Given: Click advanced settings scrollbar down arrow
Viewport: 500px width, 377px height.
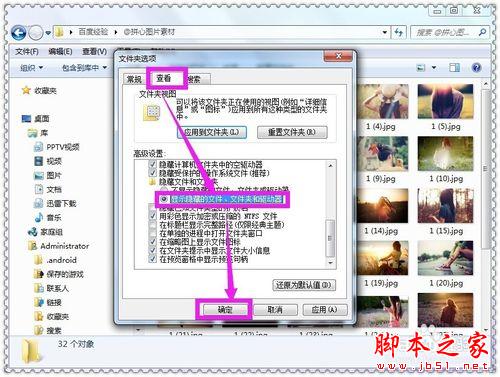Looking at the screenshot, I should 330,263.
